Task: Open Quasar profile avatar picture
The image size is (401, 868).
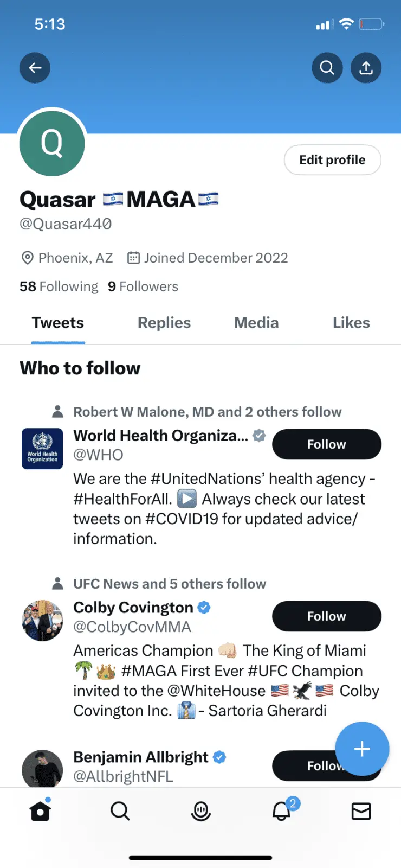Action: pos(52,143)
